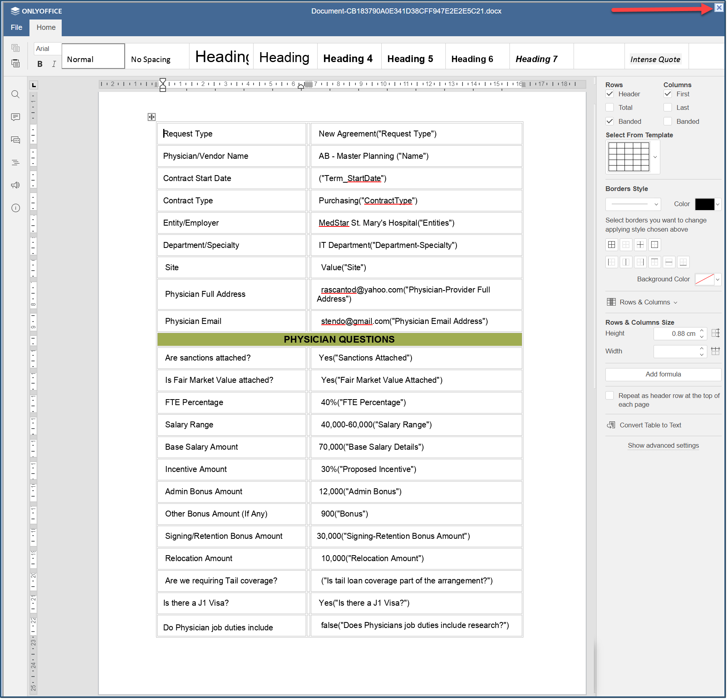728x700 pixels.
Task: Enable the Banded columns checkbox
Action: point(668,121)
